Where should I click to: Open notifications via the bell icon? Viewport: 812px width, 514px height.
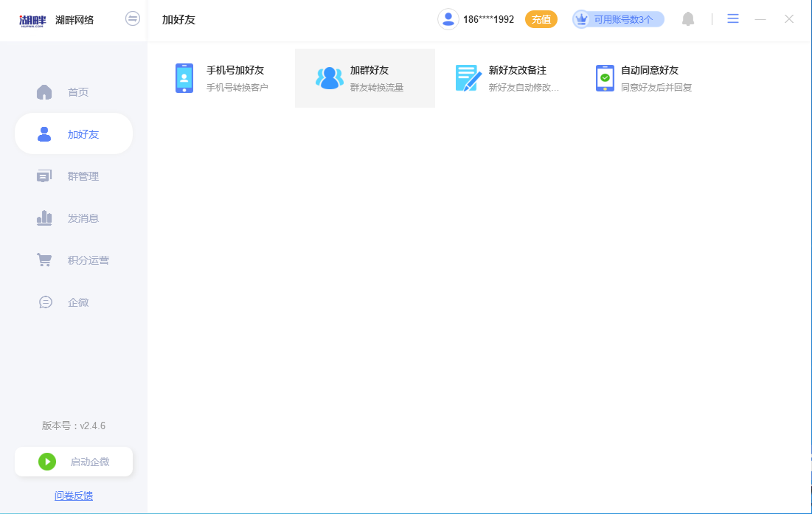click(688, 18)
